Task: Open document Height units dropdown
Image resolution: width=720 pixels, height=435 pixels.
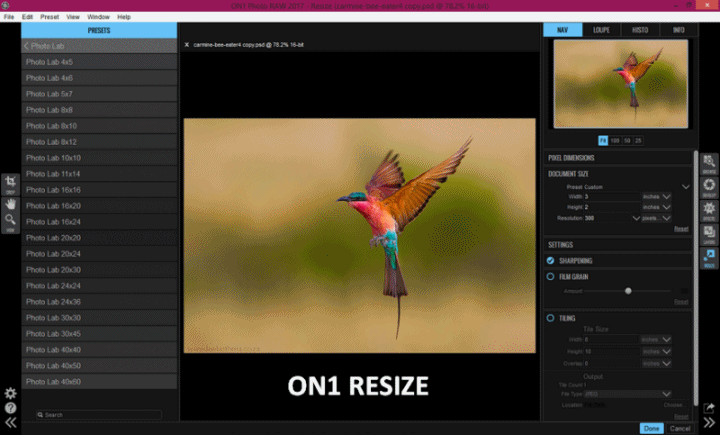Action: click(x=657, y=207)
